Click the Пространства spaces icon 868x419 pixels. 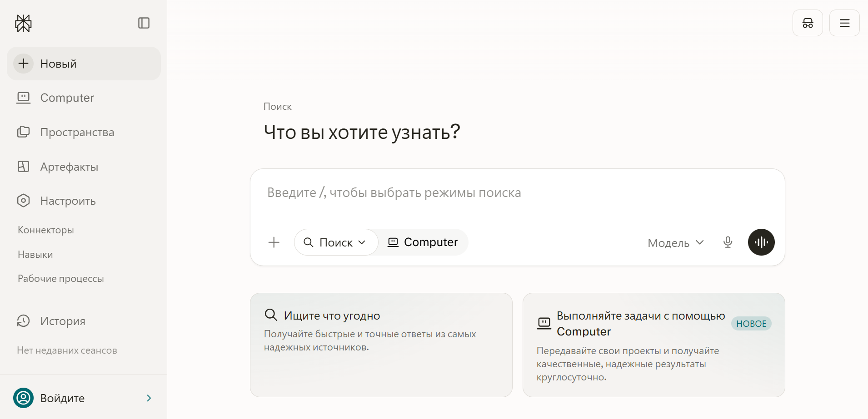tap(23, 132)
